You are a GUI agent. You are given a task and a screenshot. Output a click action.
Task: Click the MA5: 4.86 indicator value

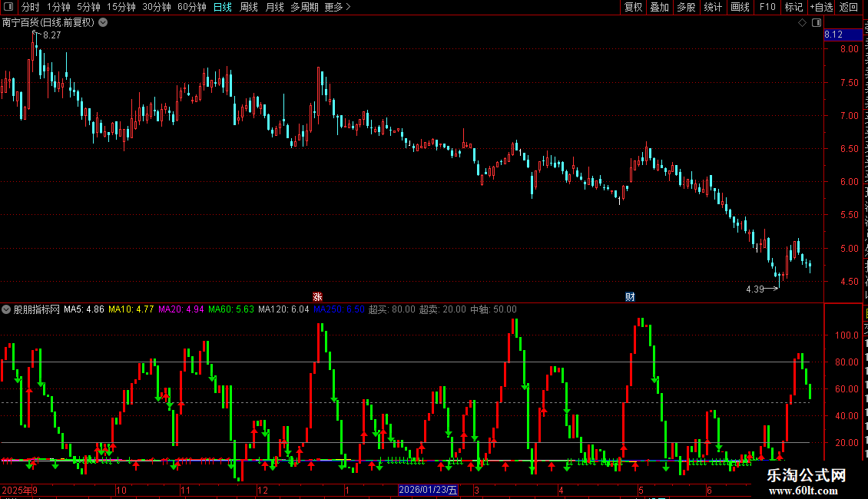pos(84,309)
